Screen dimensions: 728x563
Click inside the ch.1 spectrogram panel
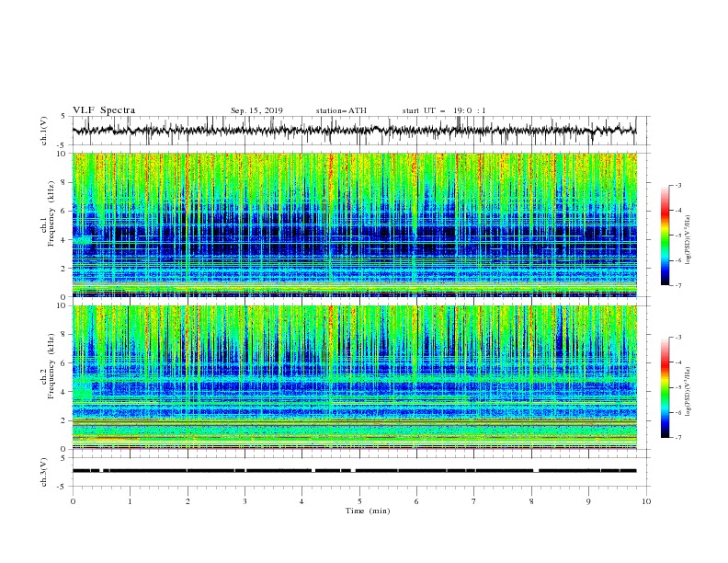click(354, 224)
